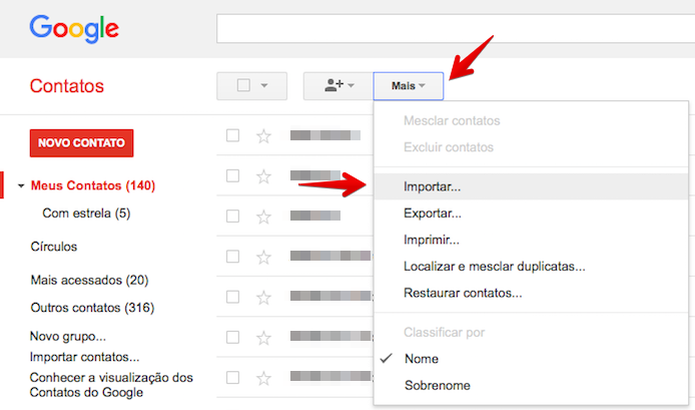This screenshot has width=695, height=410.
Task: Click Novo grupo... link
Action: [68, 336]
